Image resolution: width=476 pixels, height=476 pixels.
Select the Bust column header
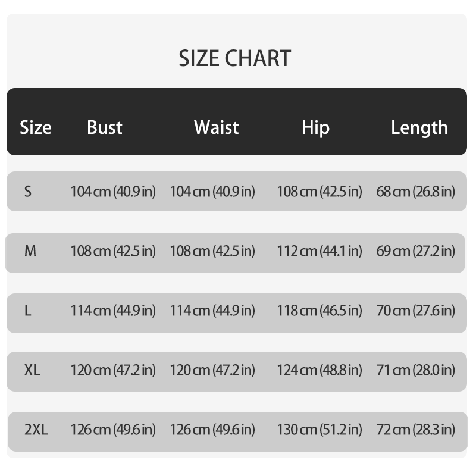click(105, 127)
